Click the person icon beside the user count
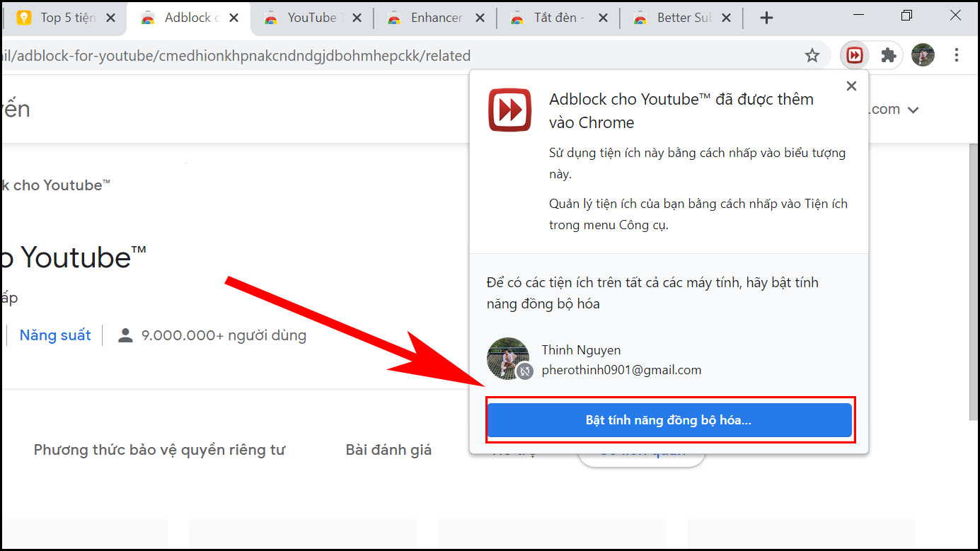The image size is (980, 551). [x=125, y=335]
